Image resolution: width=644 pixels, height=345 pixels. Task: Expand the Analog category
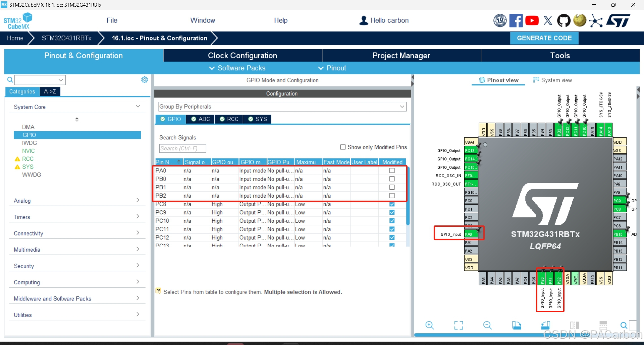(77, 201)
